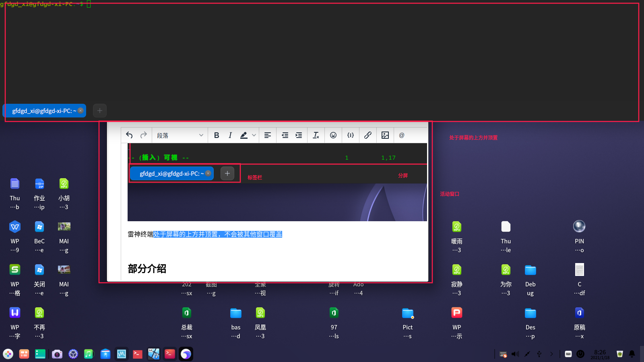Select the bas…d folder on desktop
The image size is (644, 362).
click(236, 323)
